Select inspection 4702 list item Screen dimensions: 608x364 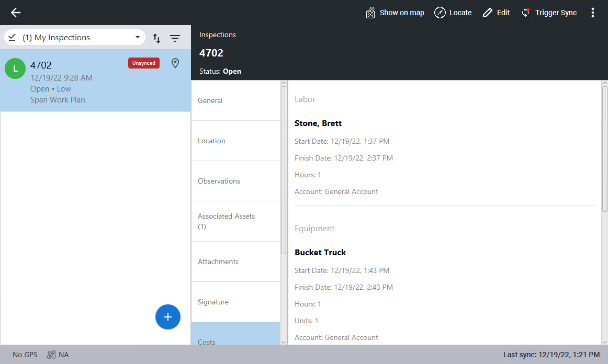pyautogui.click(x=78, y=81)
